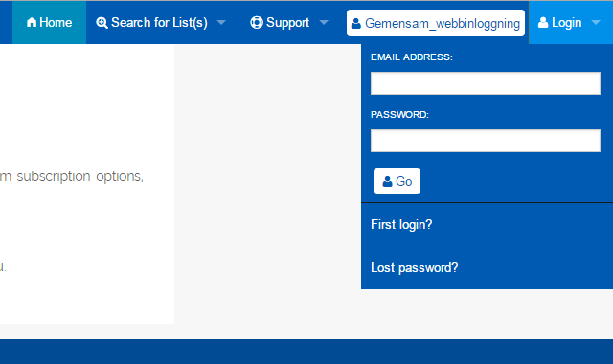613x364 pixels.
Task: Follow the Lost password? link
Action: [414, 268]
